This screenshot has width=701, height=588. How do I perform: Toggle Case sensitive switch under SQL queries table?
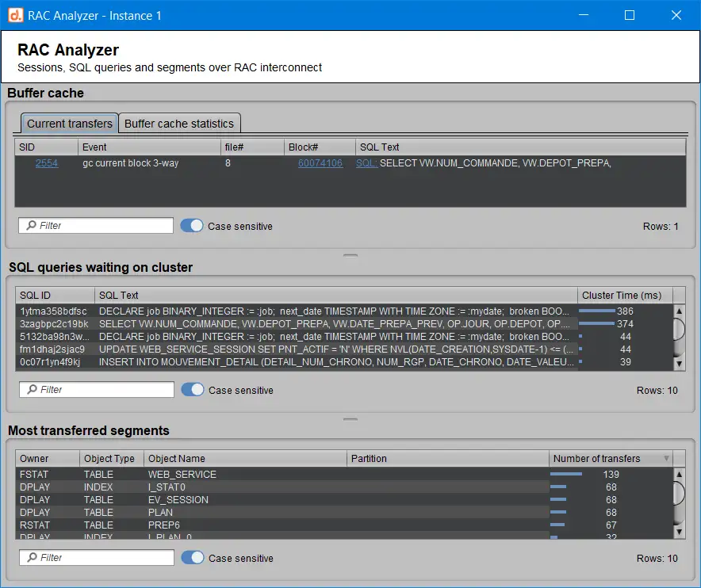point(193,390)
